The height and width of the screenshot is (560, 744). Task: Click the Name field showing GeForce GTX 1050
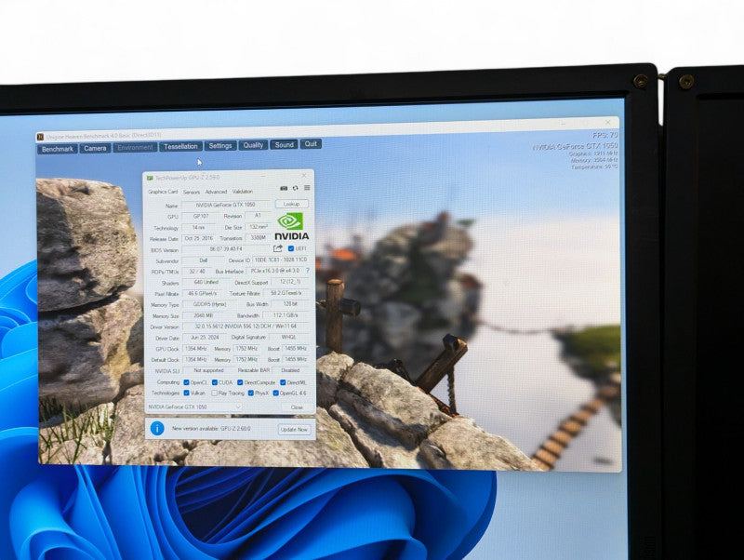226,205
